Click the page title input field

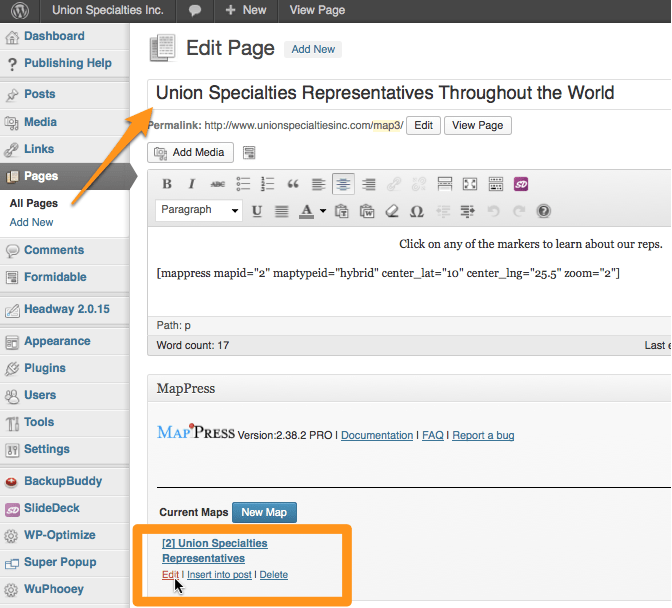click(x=409, y=93)
